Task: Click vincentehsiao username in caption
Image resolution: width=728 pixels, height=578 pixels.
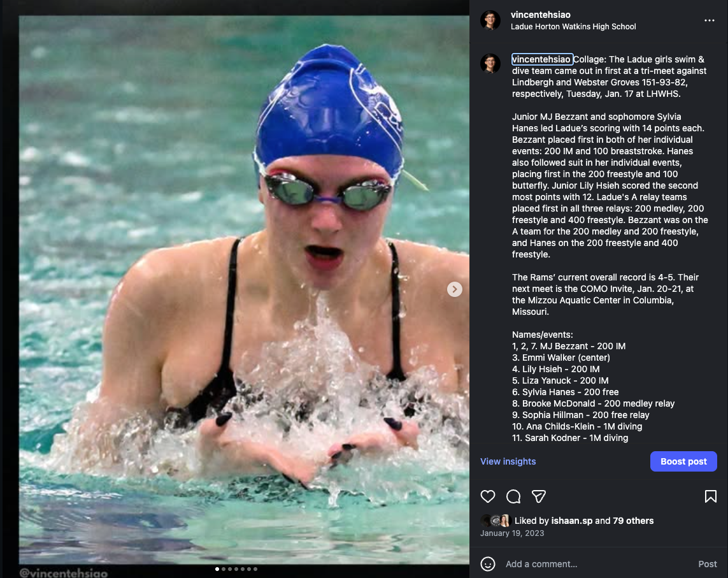Action: (x=541, y=59)
